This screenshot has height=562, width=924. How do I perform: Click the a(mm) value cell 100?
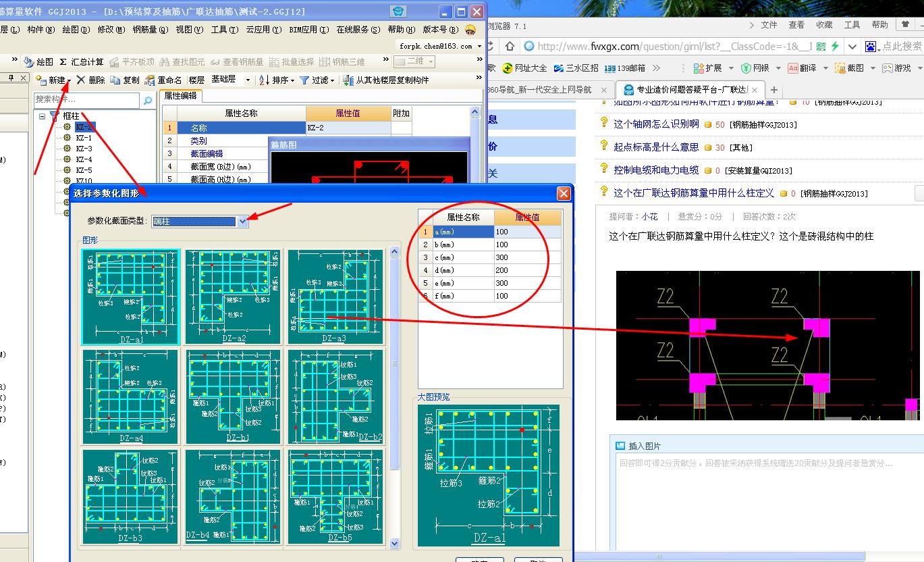pyautogui.click(x=527, y=232)
